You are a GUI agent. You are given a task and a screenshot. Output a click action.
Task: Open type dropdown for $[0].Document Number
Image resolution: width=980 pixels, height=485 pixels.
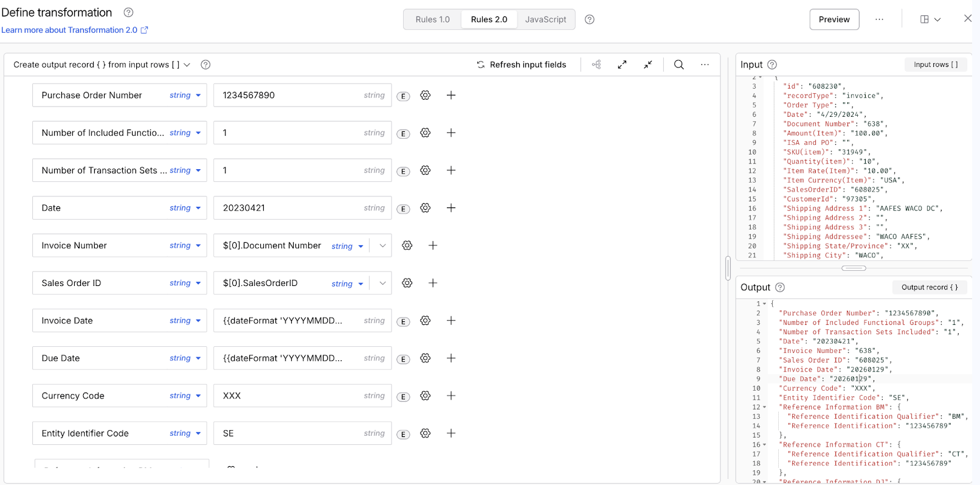(348, 246)
